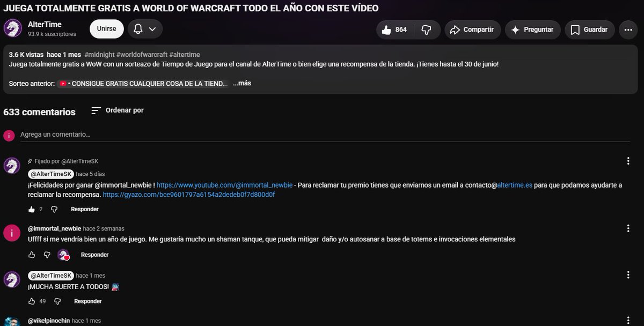Expand description with ...más
The width and height of the screenshot is (644, 326).
(x=242, y=84)
